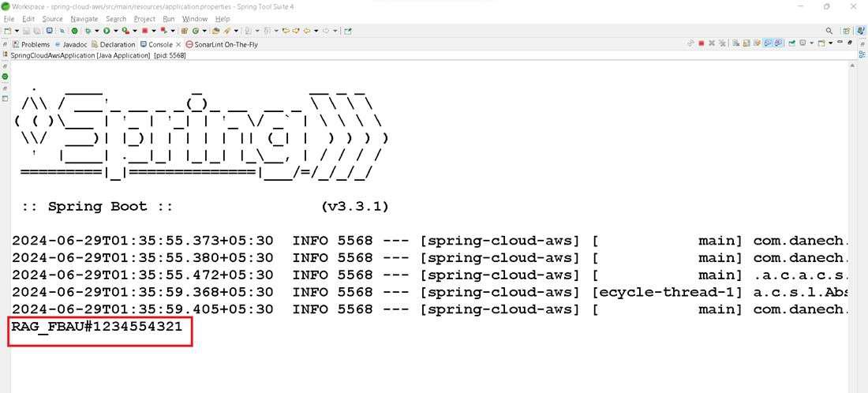The image size is (868, 393).
Task: Open the New Java Class dropdown arrow
Action: 205,31
